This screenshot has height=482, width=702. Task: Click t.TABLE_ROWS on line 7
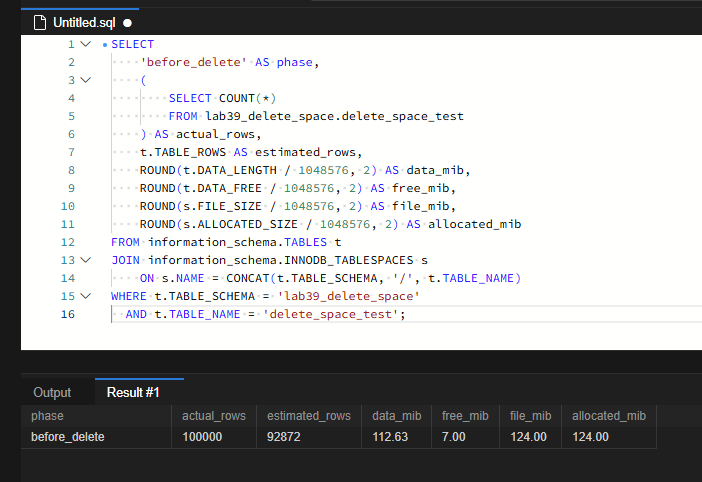(x=183, y=152)
